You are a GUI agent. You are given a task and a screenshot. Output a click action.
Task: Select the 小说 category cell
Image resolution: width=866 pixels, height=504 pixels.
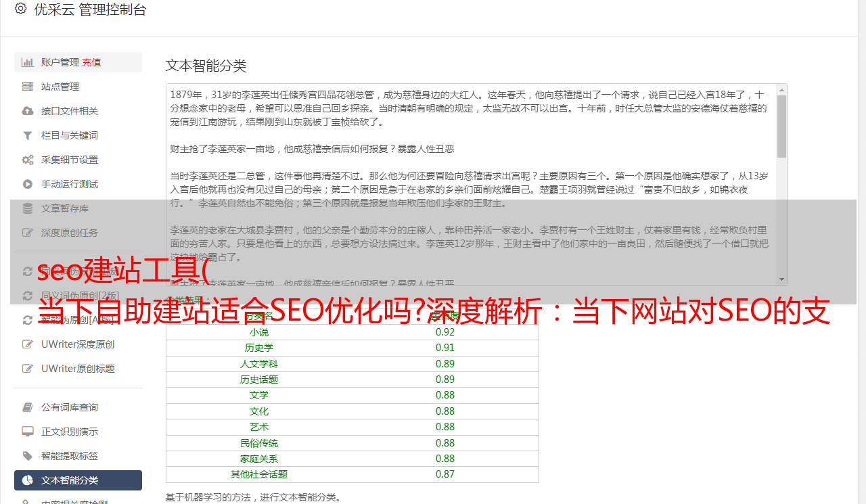coord(259,332)
